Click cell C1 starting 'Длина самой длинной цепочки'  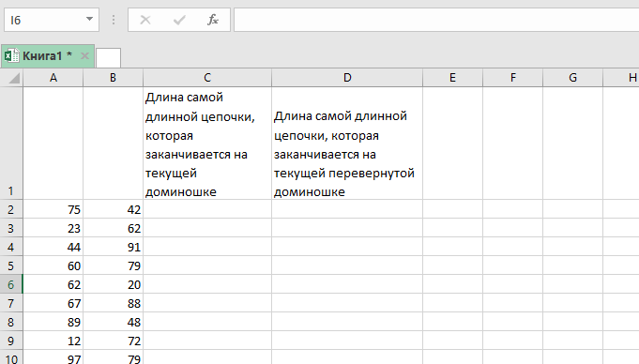point(207,144)
